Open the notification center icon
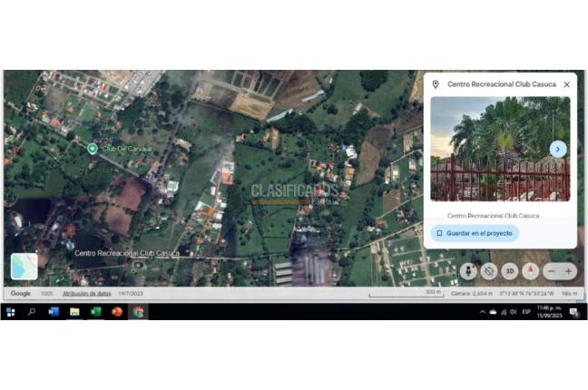The image size is (588, 390). coord(574,312)
